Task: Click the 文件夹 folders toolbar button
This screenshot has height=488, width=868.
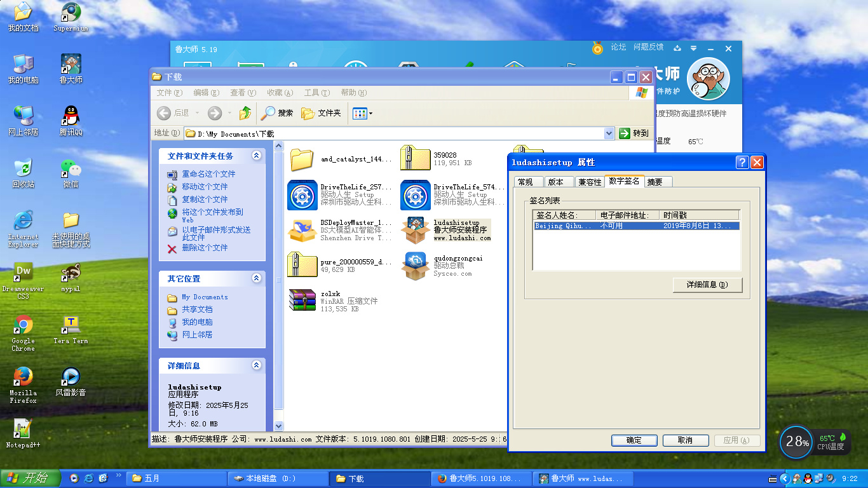Action: pyautogui.click(x=322, y=113)
